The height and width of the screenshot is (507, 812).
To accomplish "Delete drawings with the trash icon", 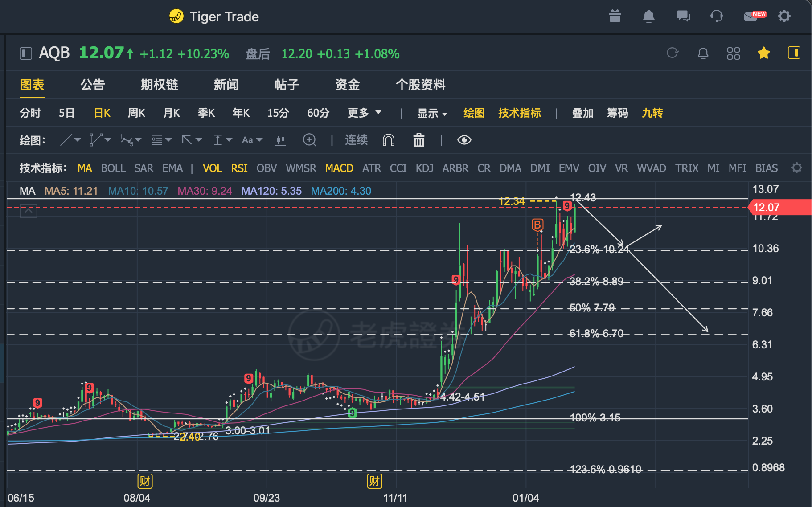I will (x=418, y=140).
